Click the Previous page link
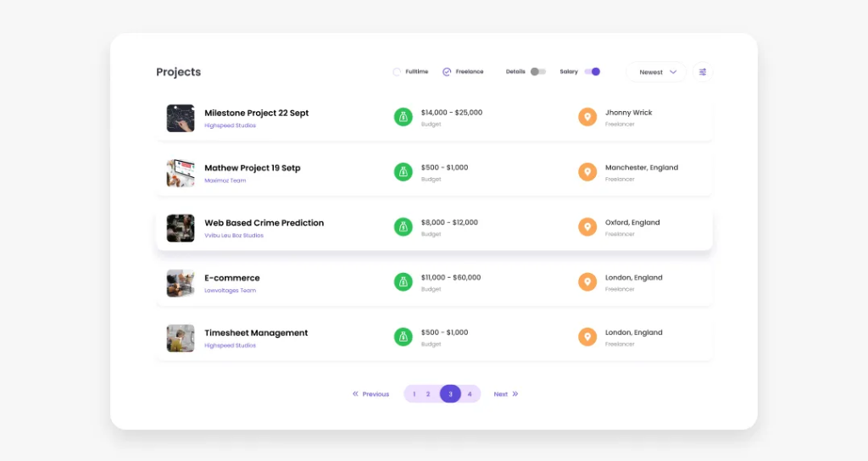The width and height of the screenshot is (868, 461). click(x=371, y=394)
